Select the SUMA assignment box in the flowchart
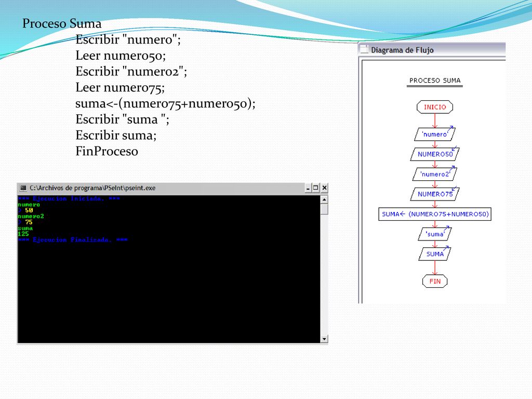Viewport: 532px width, 399px height. tap(435, 214)
